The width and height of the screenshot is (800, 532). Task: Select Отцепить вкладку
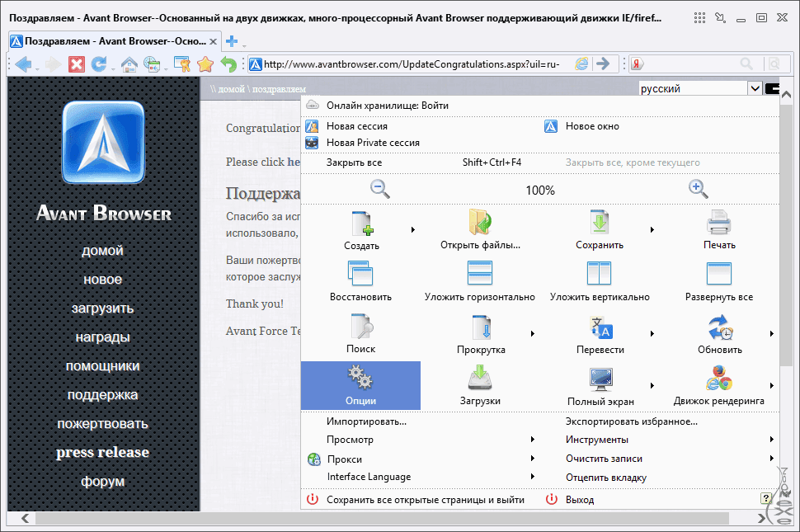660,478
